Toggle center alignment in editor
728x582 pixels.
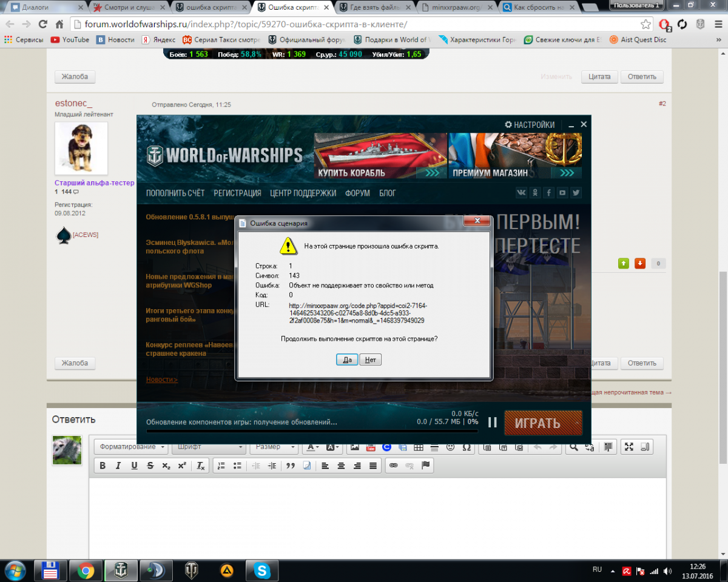(342, 466)
